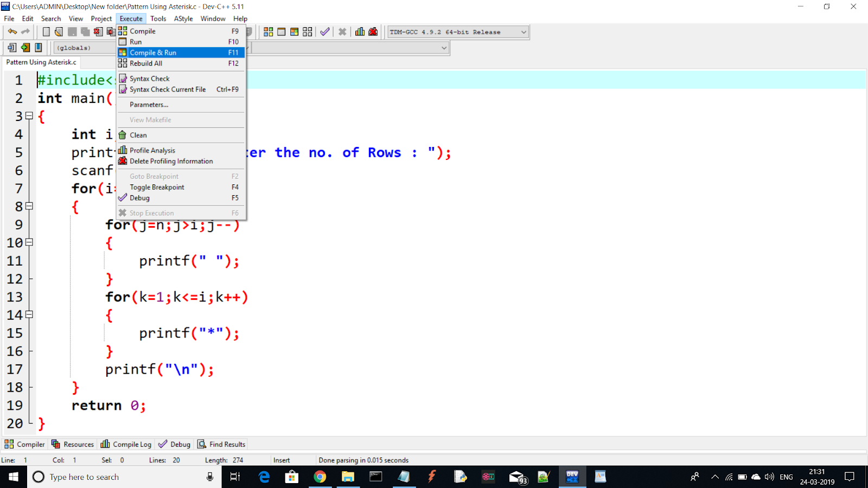Click the New file toolbar icon
The image size is (868, 488).
click(46, 32)
